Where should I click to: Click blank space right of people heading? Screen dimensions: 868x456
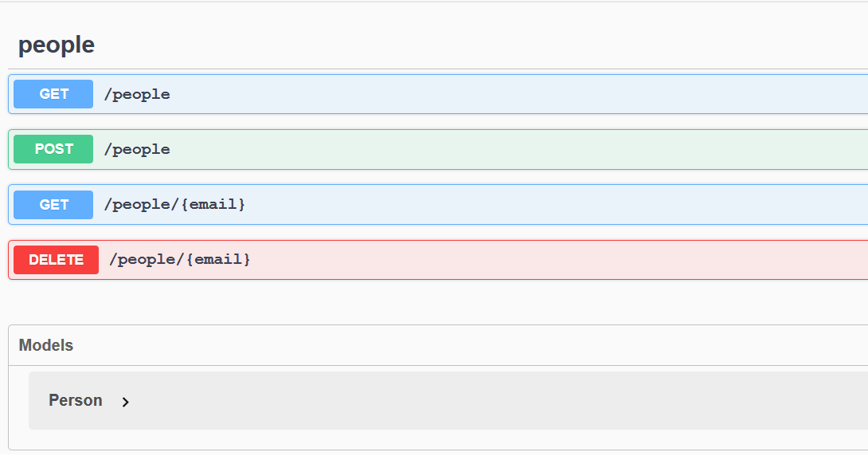[x=478, y=45]
